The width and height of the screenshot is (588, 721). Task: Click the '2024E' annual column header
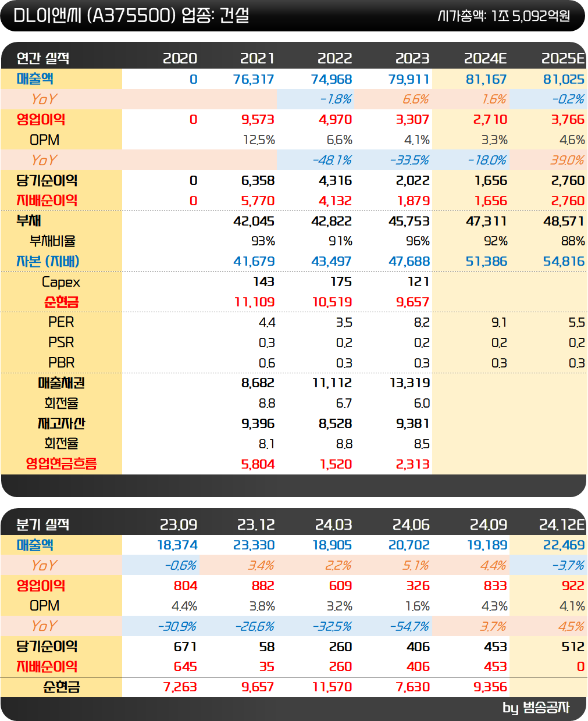pos(486,58)
